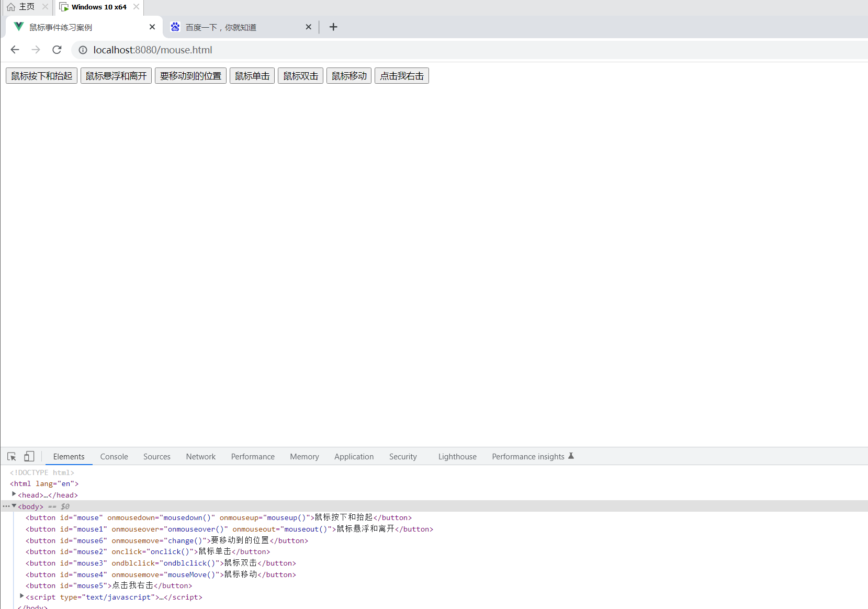
Task: Click the 鼠标按下和抬起 button
Action: tap(42, 76)
